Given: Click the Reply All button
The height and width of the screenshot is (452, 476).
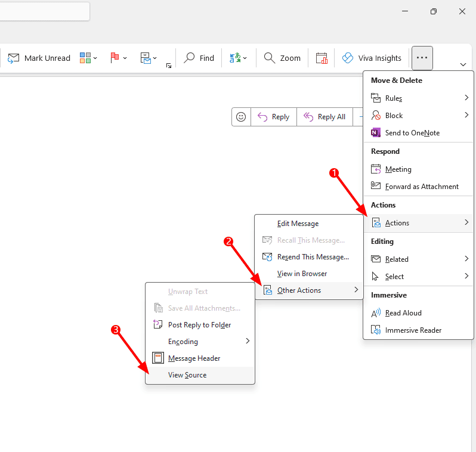Looking at the screenshot, I should coord(324,117).
